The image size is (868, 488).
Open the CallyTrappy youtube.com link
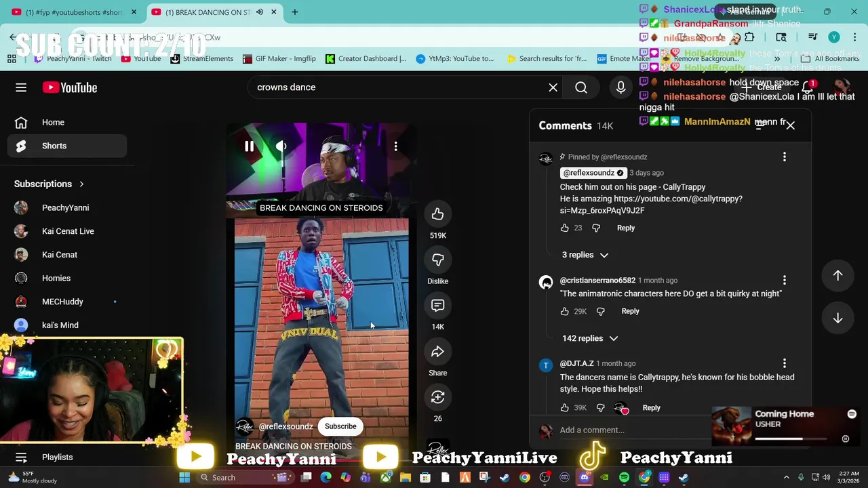point(651,205)
